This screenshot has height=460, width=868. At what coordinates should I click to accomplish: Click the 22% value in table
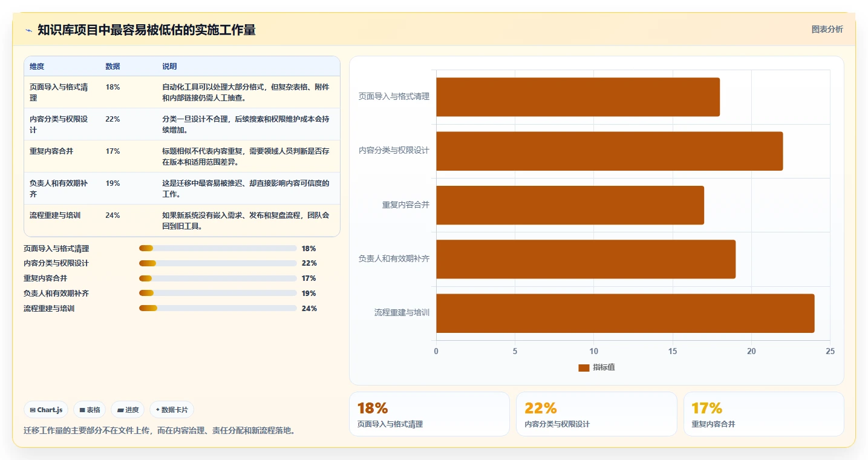pyautogui.click(x=113, y=119)
